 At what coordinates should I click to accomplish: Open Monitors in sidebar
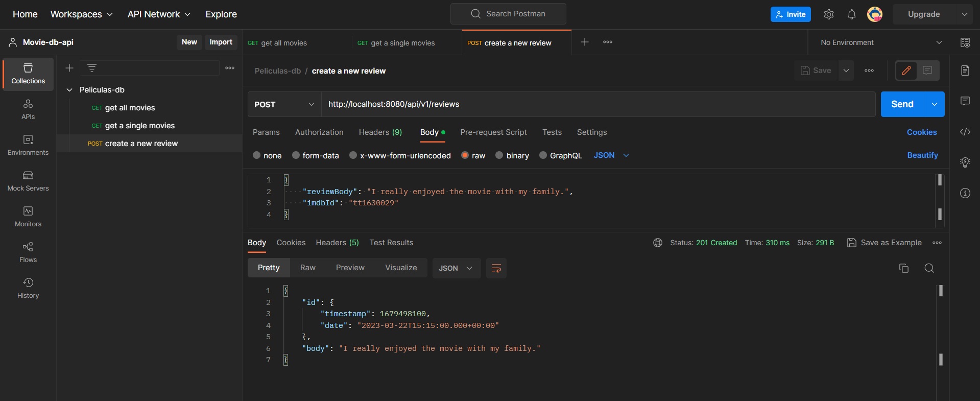point(28,217)
